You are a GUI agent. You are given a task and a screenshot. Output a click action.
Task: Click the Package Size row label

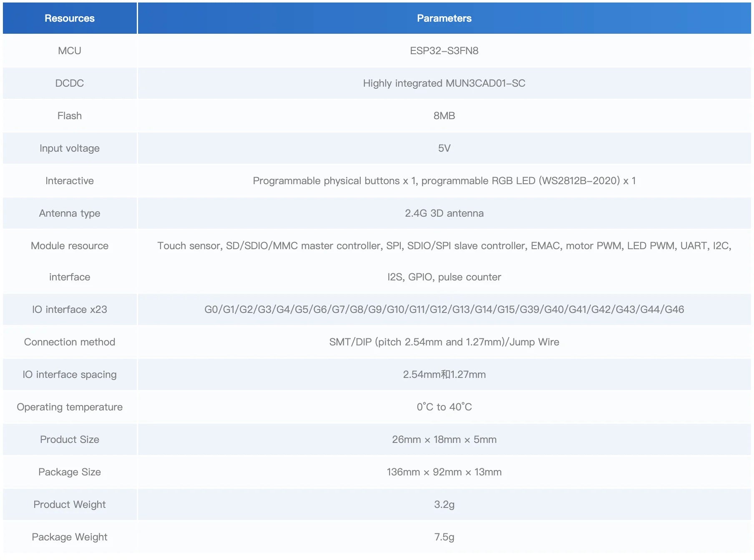(70, 472)
